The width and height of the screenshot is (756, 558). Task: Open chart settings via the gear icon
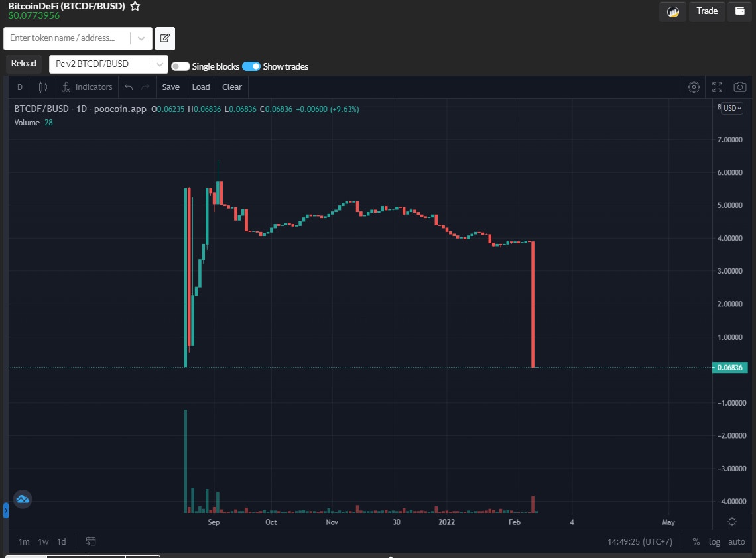(x=694, y=87)
